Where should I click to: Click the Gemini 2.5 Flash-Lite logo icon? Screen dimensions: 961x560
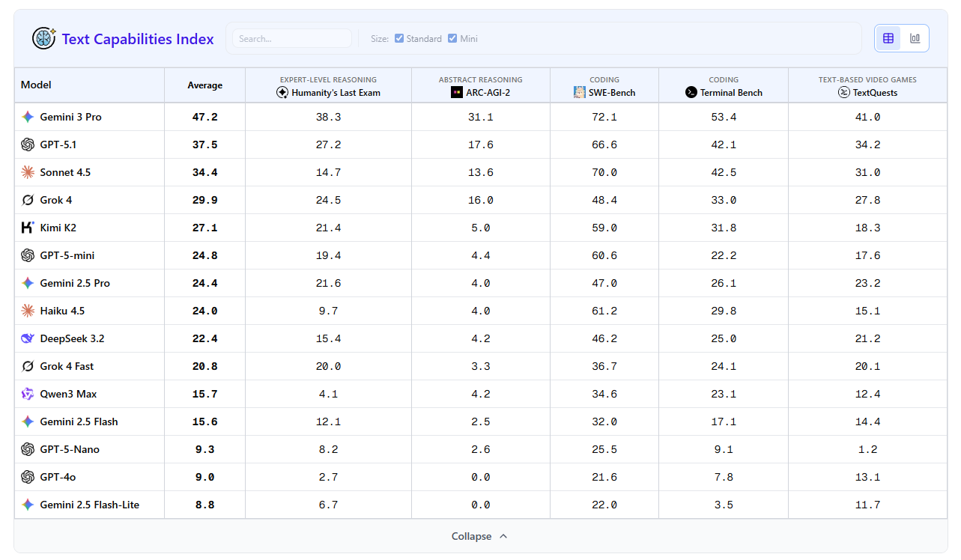click(x=28, y=505)
